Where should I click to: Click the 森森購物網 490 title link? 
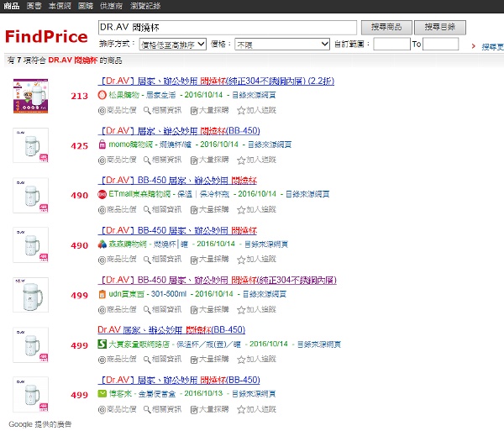pos(177,230)
